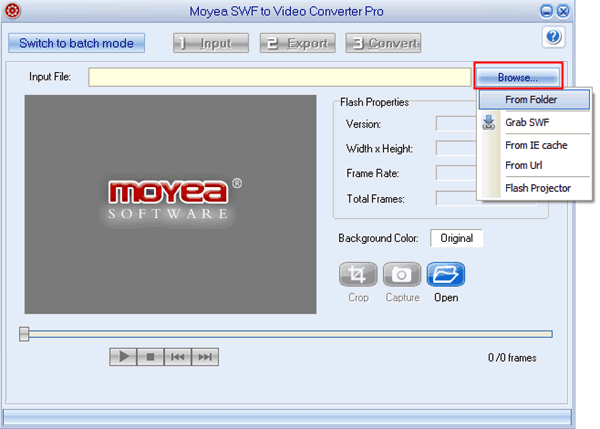Click the '0 /0 frames' counter text
Screen dimensions: 600x429
tap(512, 358)
